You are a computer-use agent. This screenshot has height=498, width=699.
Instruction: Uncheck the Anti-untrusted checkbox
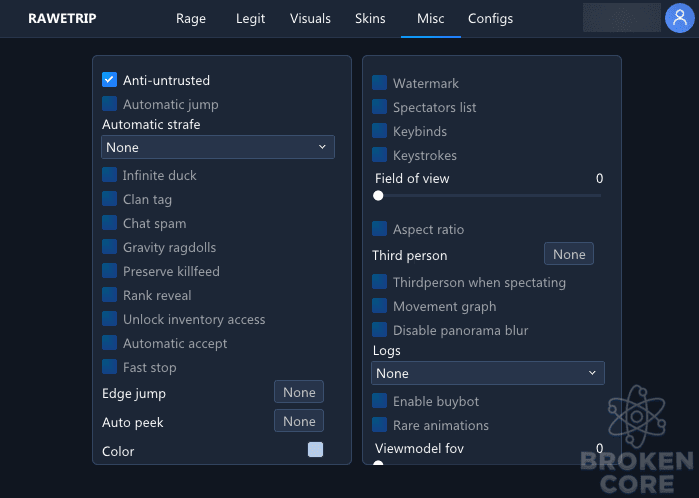[109, 80]
